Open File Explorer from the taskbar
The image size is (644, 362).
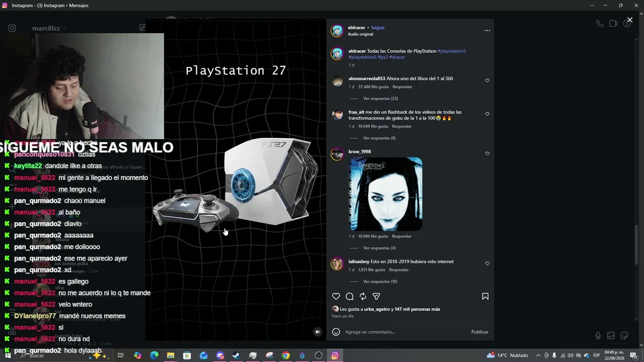point(171,355)
